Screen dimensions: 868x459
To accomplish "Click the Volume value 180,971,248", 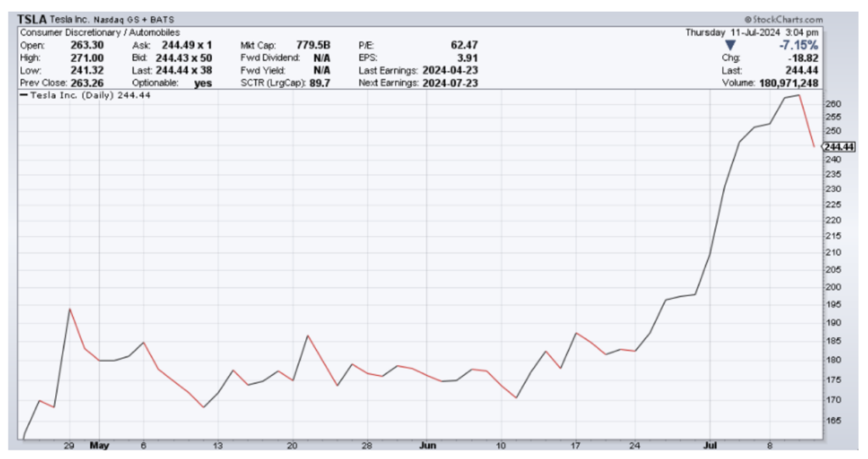I will [x=789, y=83].
